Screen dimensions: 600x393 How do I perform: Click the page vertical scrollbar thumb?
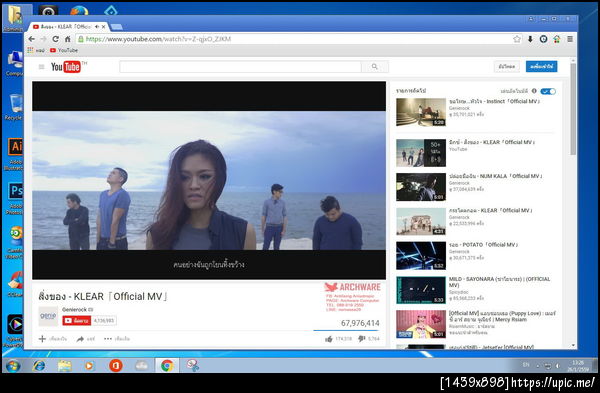(573, 109)
